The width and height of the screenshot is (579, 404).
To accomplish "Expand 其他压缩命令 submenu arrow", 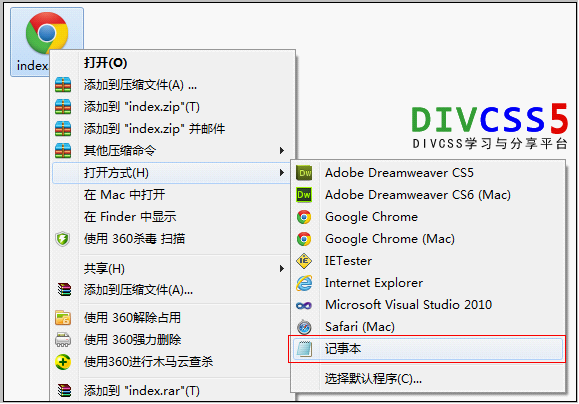I will coord(282,150).
